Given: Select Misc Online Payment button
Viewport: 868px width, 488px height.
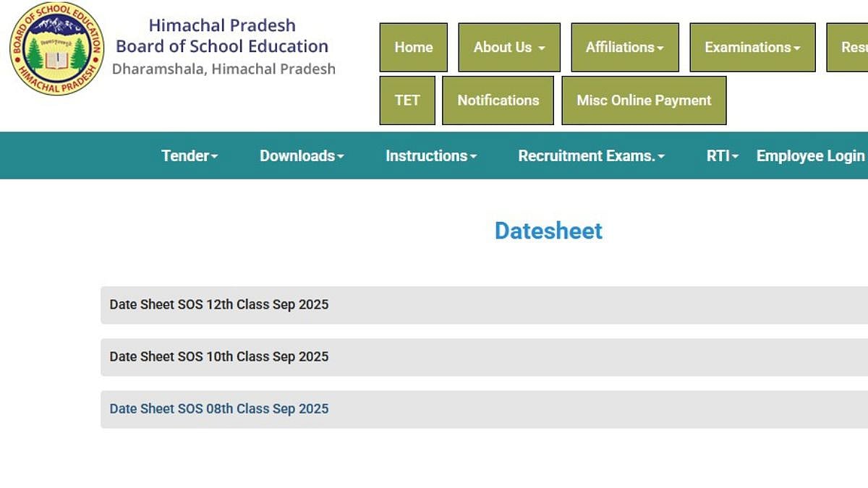Looking at the screenshot, I should point(644,100).
